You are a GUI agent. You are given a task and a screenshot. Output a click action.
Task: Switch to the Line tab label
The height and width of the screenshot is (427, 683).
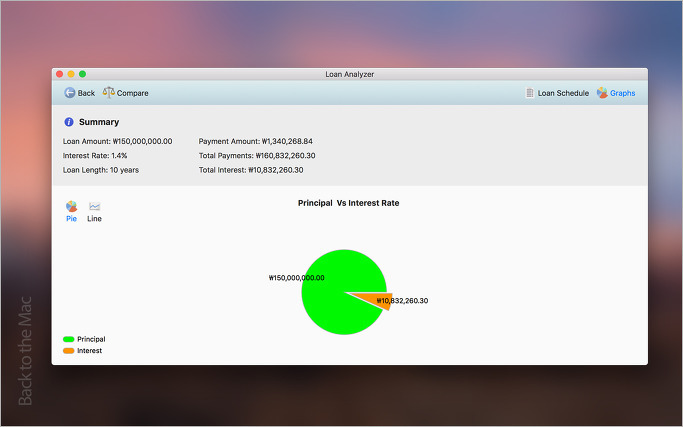coord(95,218)
